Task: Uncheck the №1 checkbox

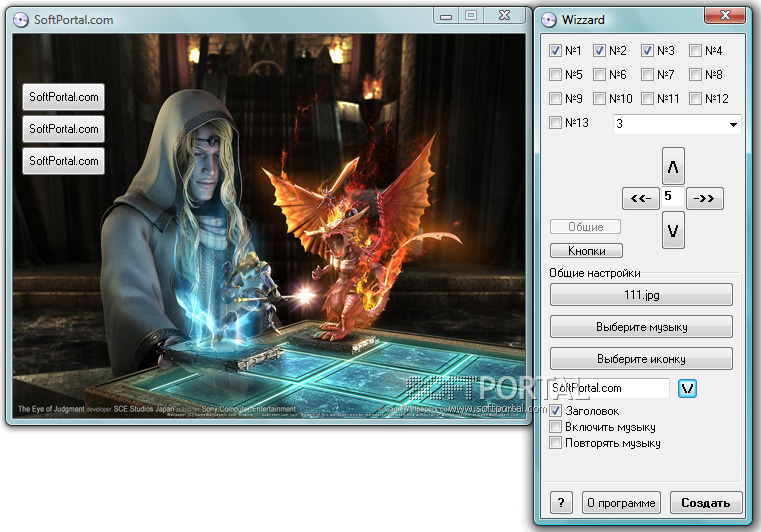Action: pos(555,50)
